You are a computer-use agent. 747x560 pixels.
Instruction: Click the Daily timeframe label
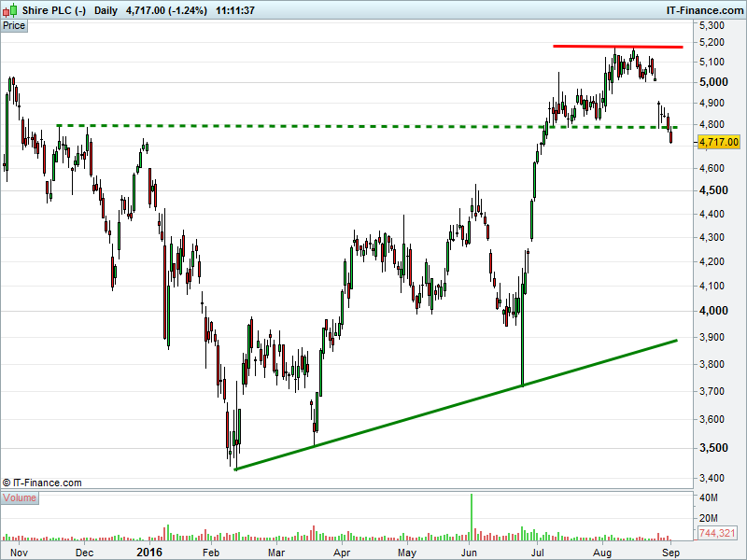click(x=106, y=10)
